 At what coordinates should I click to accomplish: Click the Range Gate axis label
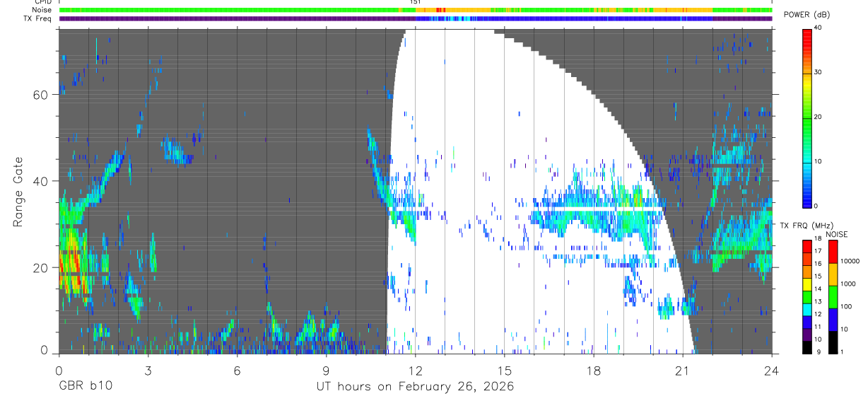click(18, 192)
